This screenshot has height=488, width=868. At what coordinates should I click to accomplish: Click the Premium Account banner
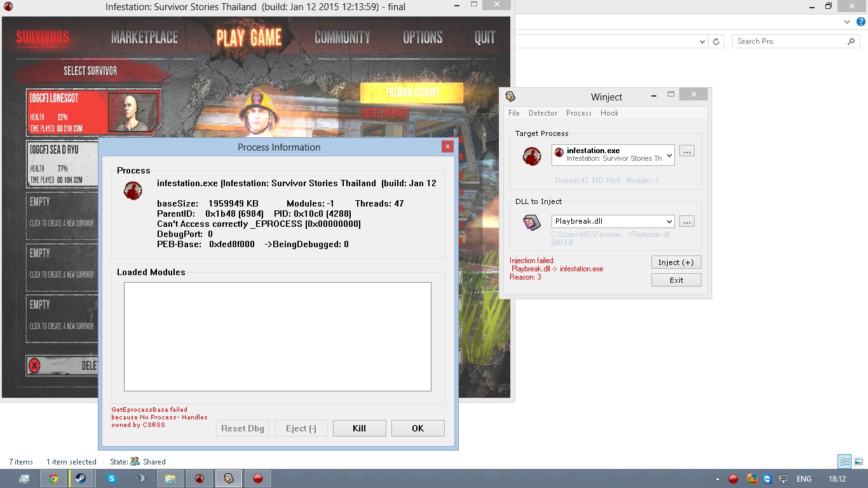click(x=412, y=92)
